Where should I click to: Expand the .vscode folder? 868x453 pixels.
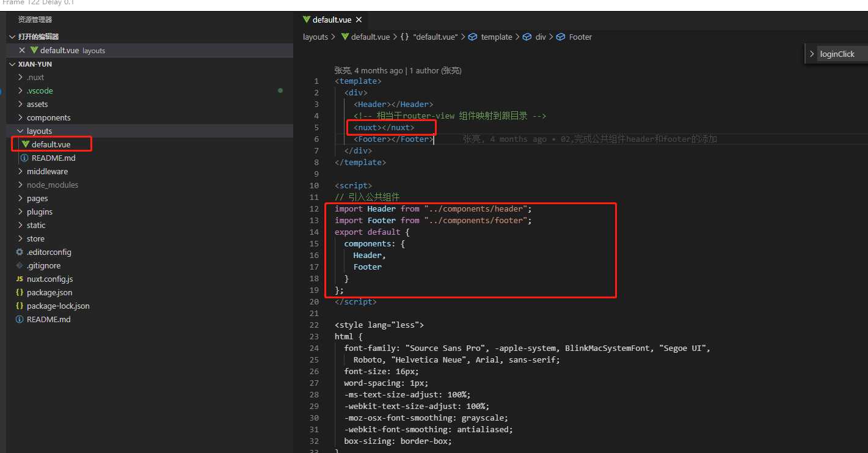point(21,90)
